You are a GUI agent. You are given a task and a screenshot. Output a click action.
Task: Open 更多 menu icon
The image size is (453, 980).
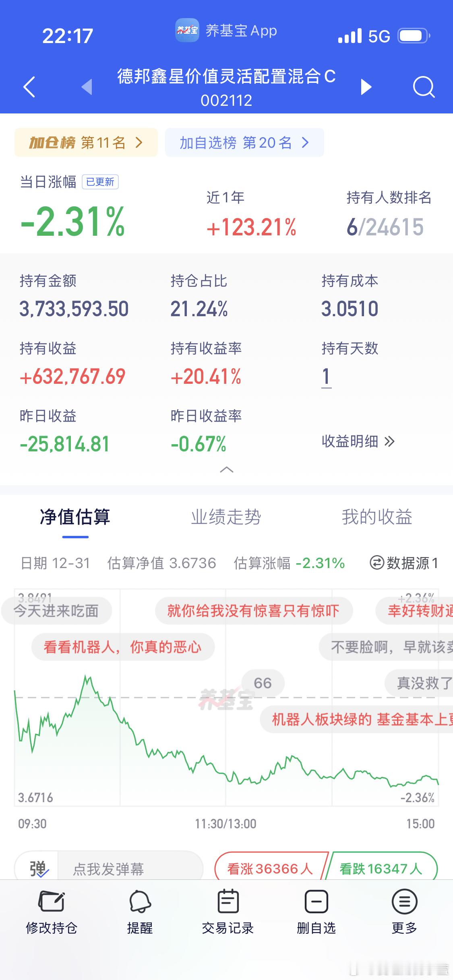point(404,902)
